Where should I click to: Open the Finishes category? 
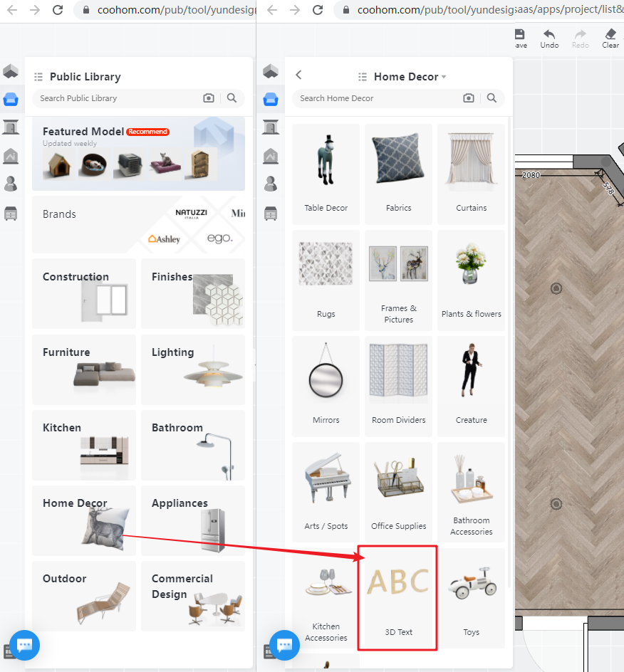click(193, 293)
